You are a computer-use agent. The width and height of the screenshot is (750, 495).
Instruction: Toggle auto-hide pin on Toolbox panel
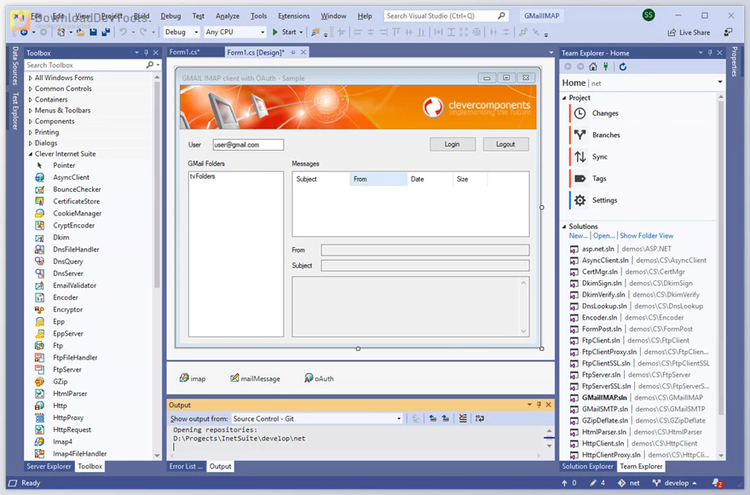tap(146, 53)
